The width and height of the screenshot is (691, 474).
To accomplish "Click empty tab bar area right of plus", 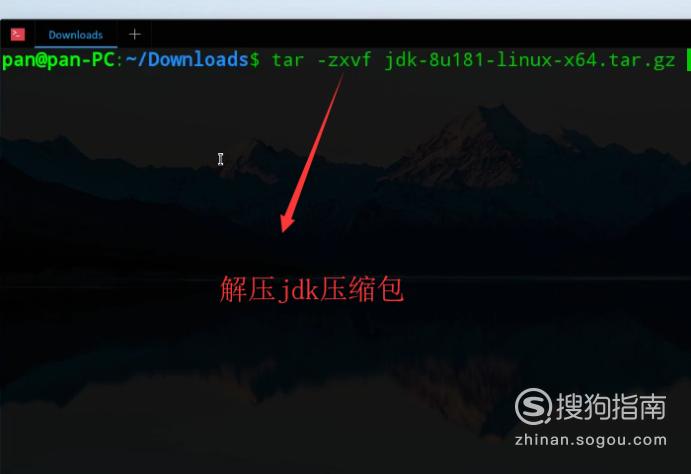I will point(419,34).
